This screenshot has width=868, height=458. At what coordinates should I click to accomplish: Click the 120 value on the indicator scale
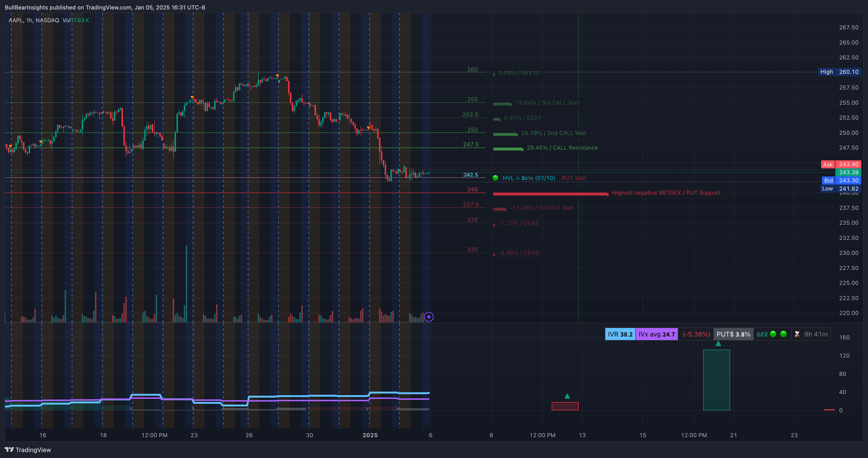point(844,355)
